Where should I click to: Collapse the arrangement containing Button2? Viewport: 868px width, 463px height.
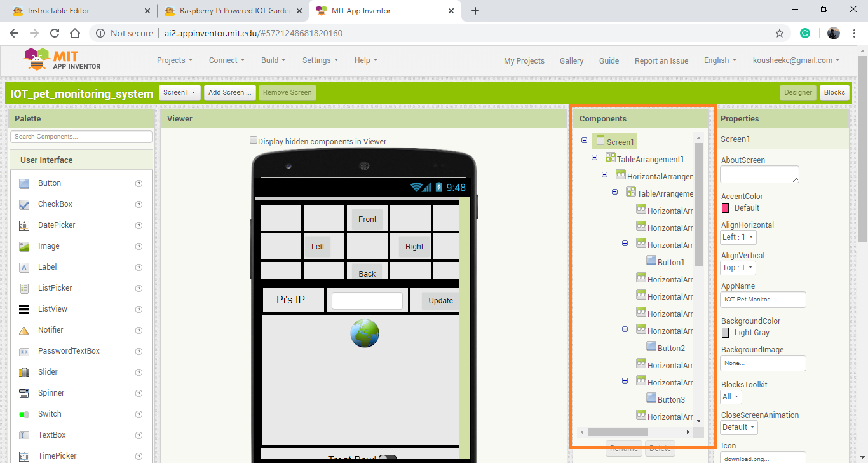(625, 329)
